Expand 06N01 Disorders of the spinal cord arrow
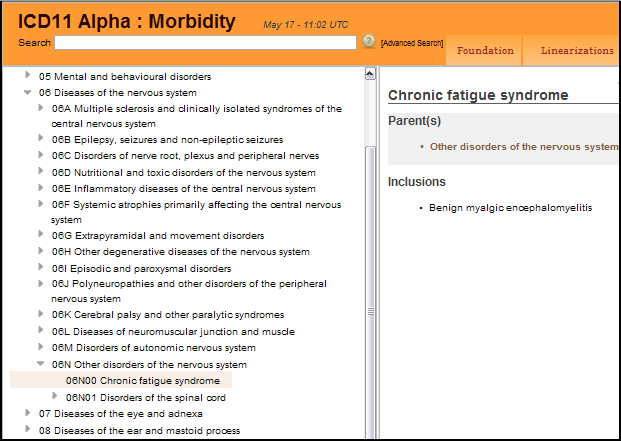This screenshot has width=621, height=441. pos(55,395)
